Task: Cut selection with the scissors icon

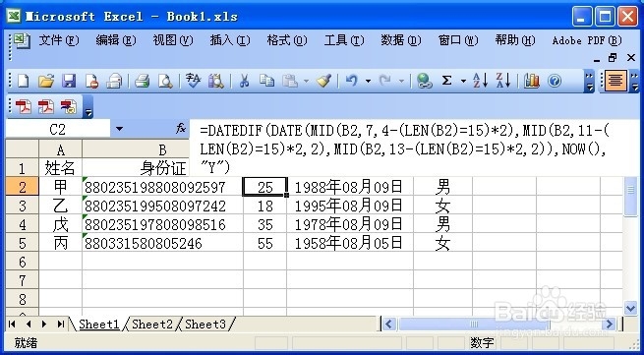Action: tap(244, 81)
